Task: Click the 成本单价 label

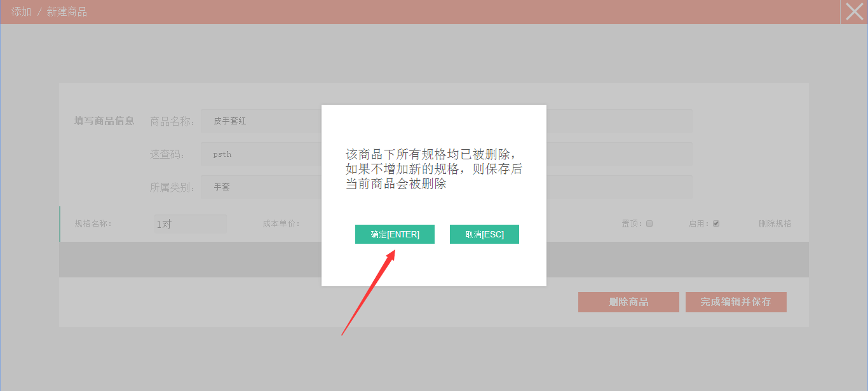Action: point(281,223)
